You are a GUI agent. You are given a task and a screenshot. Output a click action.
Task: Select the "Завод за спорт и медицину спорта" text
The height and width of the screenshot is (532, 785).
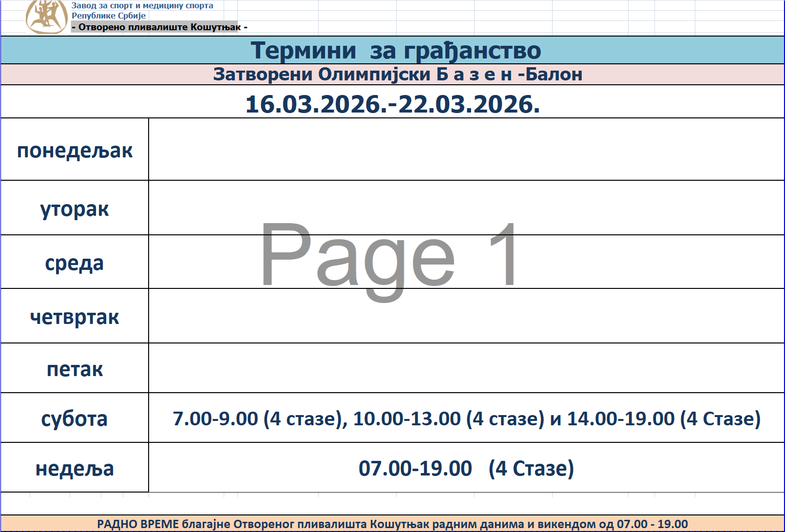coord(142,6)
